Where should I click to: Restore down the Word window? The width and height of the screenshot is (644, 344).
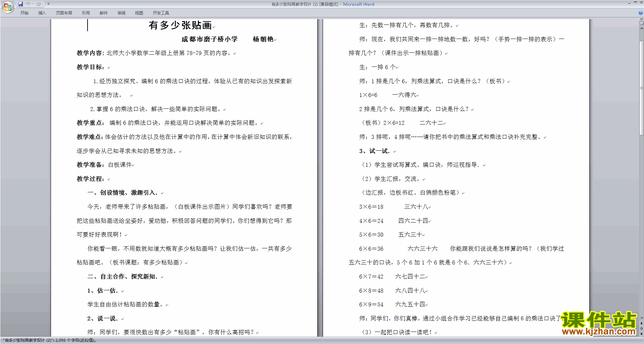tap(635, 3)
